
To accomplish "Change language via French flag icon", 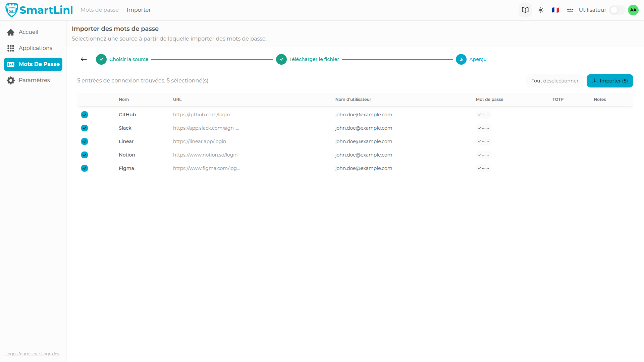I will pos(555,10).
